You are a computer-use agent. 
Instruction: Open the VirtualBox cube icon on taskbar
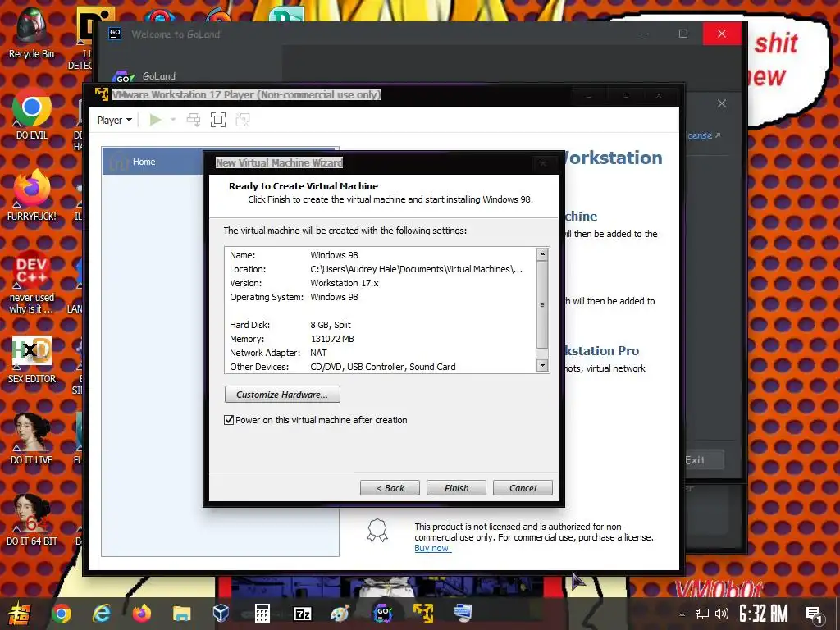[x=221, y=614]
